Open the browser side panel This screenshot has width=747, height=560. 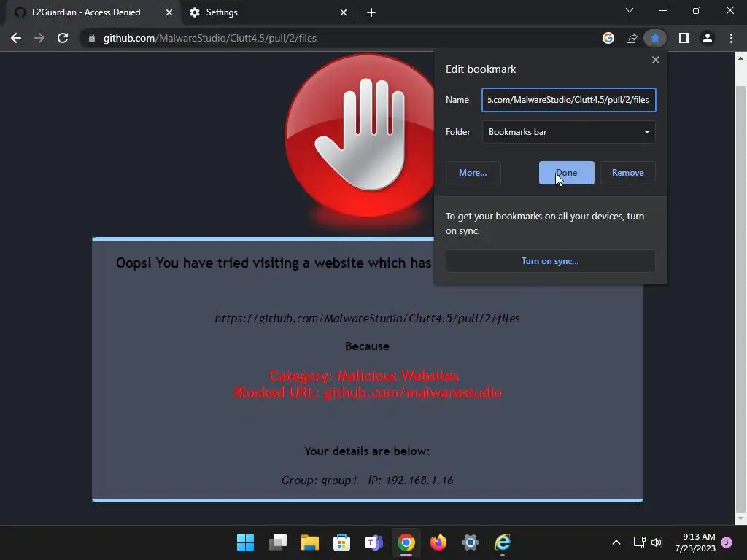click(684, 38)
